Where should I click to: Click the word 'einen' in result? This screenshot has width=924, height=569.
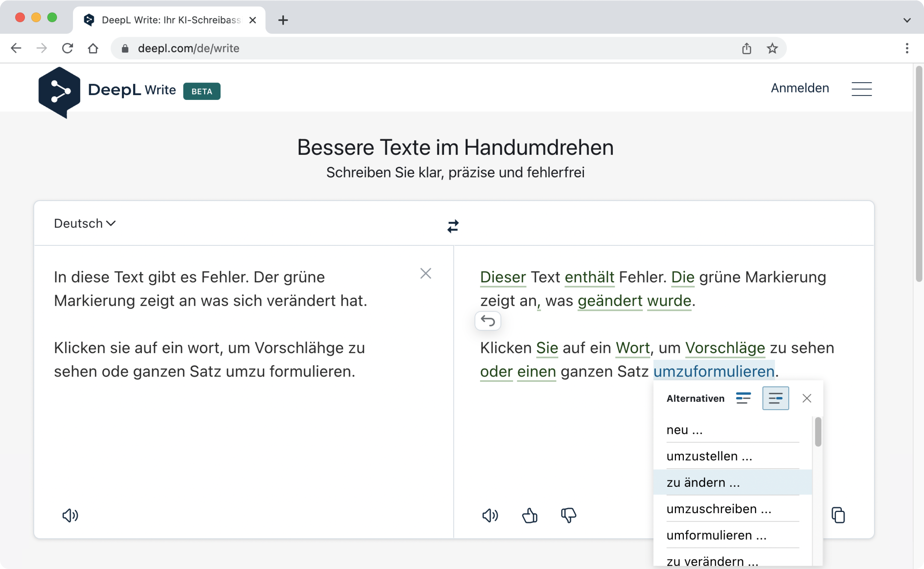536,372
